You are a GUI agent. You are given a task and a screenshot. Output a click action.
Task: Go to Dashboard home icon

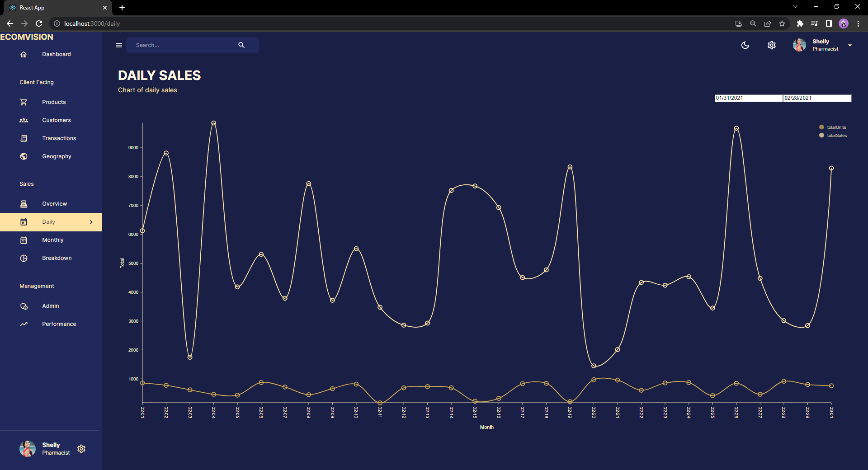coord(24,54)
